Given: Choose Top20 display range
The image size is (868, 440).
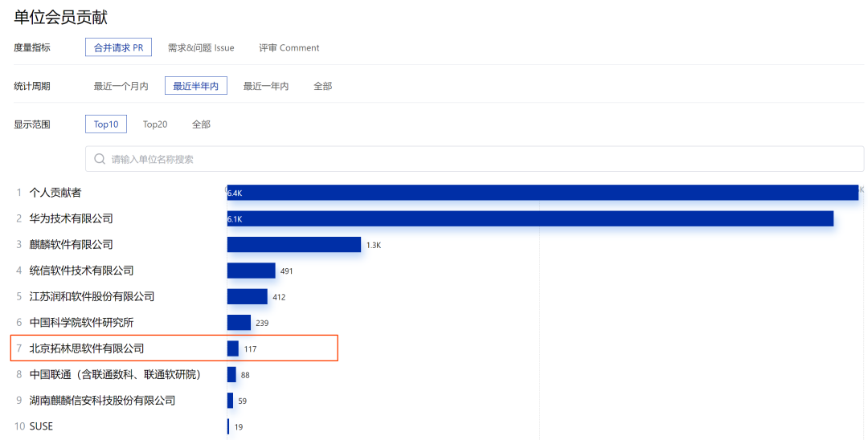Looking at the screenshot, I should (155, 124).
